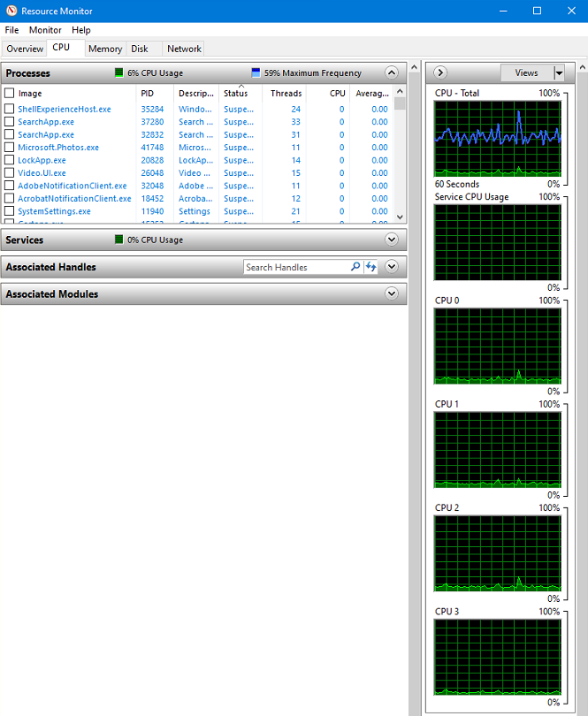This screenshot has width=588, height=716.
Task: Click the Service CPU Usage graph
Action: click(x=498, y=242)
